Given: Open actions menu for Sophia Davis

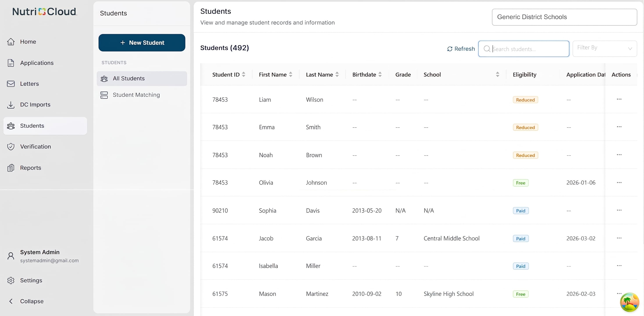Looking at the screenshot, I should click(x=619, y=210).
